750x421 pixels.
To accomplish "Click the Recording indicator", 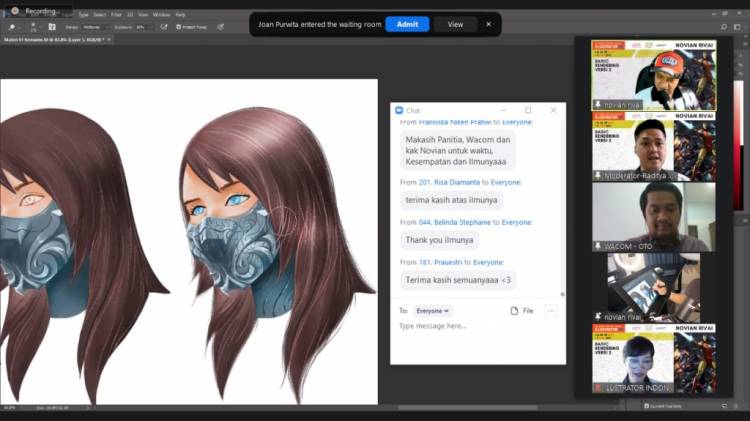I will tap(34, 11).
